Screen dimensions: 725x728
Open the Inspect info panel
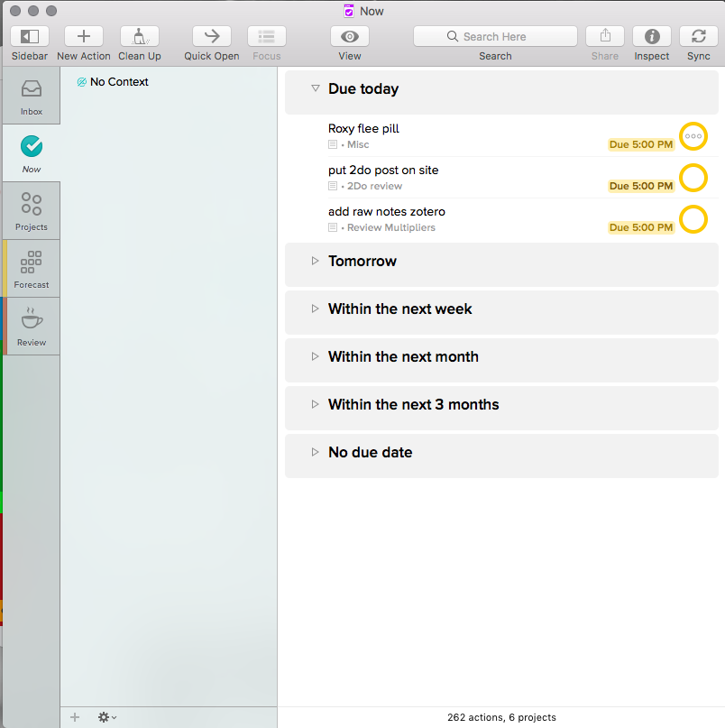coord(651,37)
